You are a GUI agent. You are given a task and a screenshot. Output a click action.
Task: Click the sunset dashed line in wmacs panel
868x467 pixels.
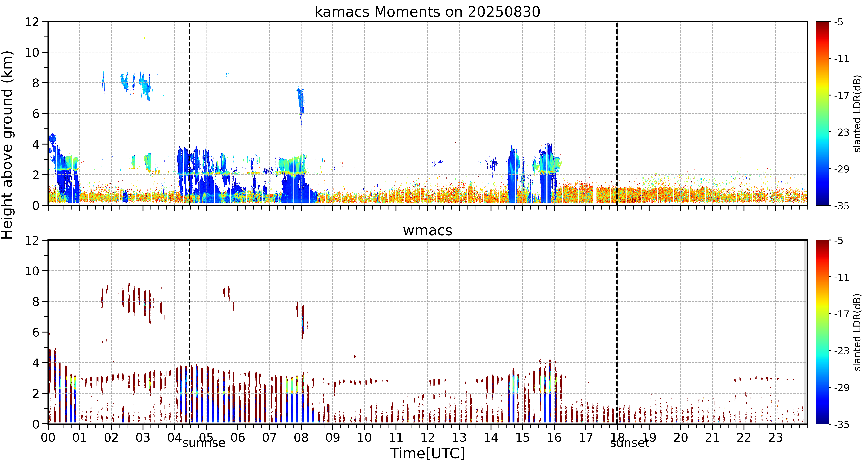[x=617, y=332]
